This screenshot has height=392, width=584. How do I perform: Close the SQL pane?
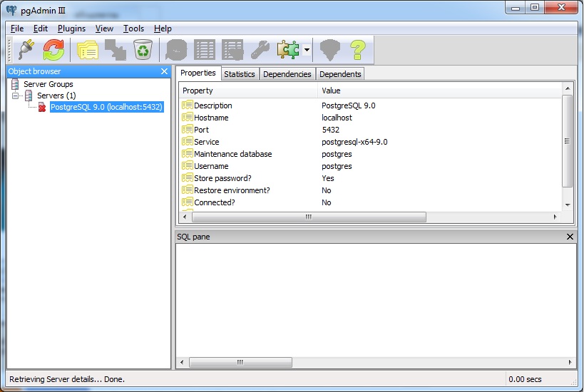point(570,237)
